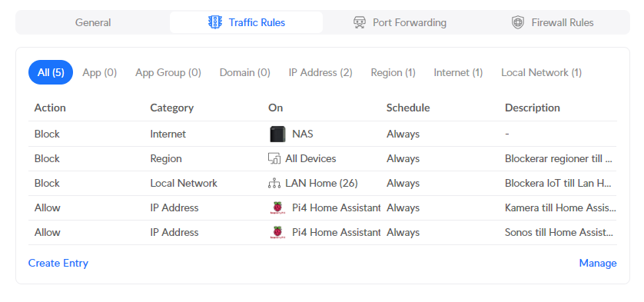The image size is (644, 302).
Task: Click the LAN Home network icon
Action: pos(274,183)
